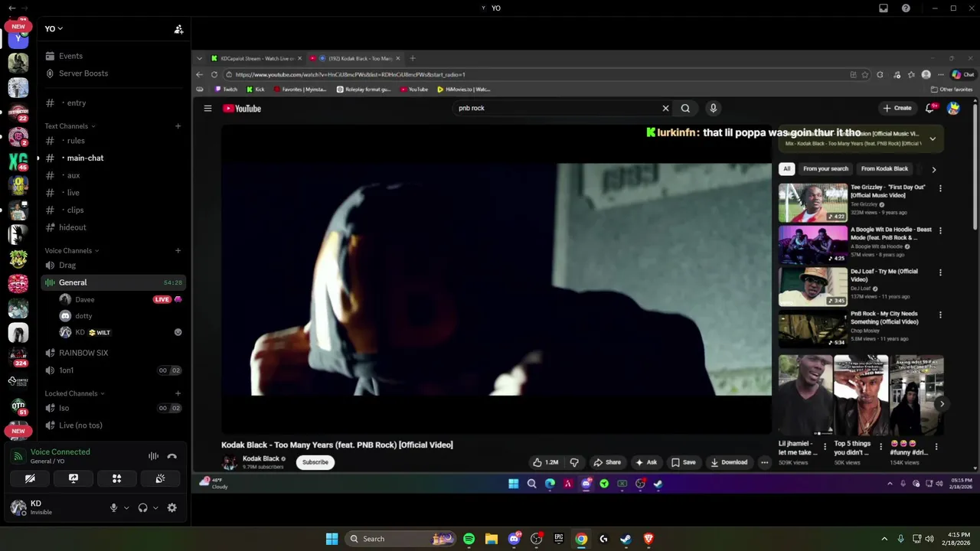Viewport: 980px width, 551px height.
Task: Join the Iso voice channel
Action: tap(64, 409)
